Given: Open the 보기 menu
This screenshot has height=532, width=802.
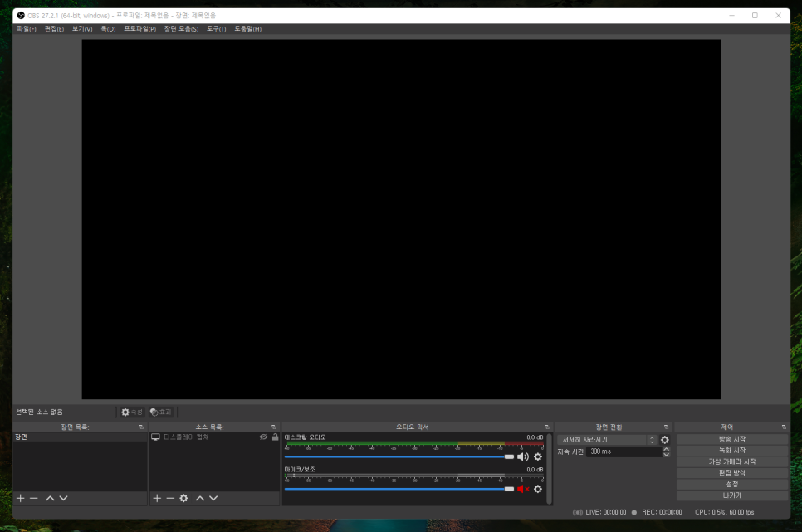Looking at the screenshot, I should click(82, 29).
